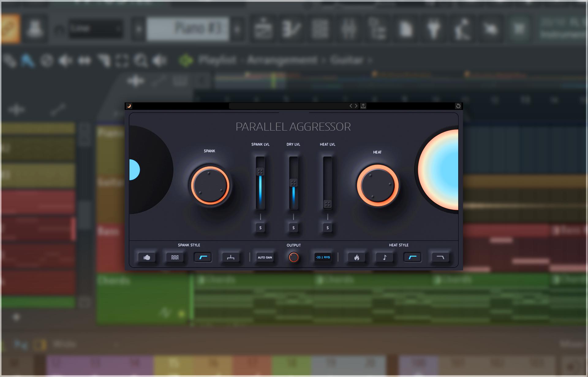Solo the Dry Lvl channel
The image size is (588, 377).
(293, 228)
